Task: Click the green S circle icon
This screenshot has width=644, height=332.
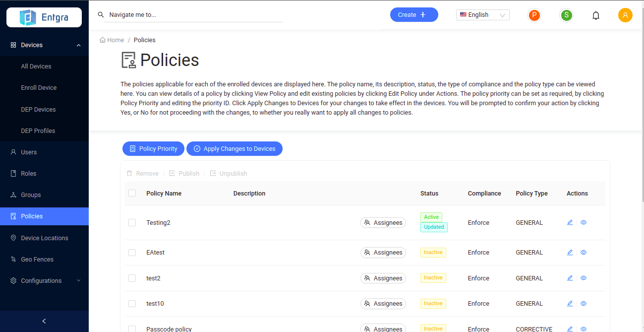Action: (x=566, y=15)
